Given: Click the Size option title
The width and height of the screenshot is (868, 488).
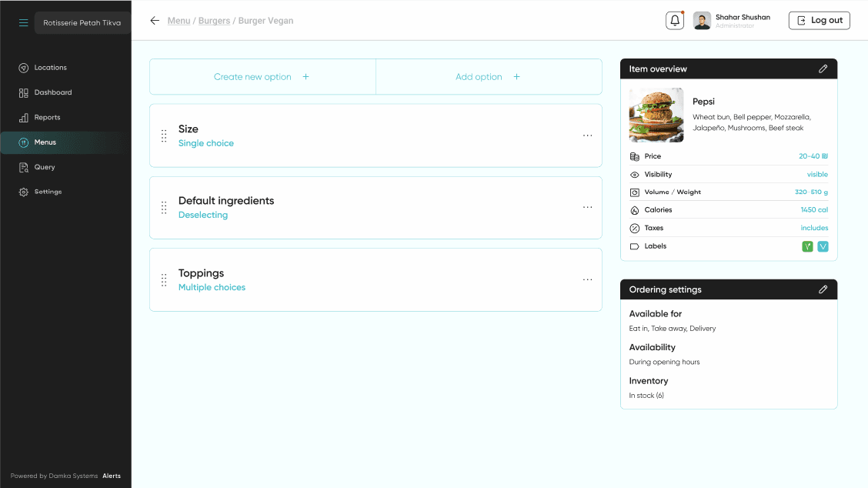Looking at the screenshot, I should pos(189,129).
